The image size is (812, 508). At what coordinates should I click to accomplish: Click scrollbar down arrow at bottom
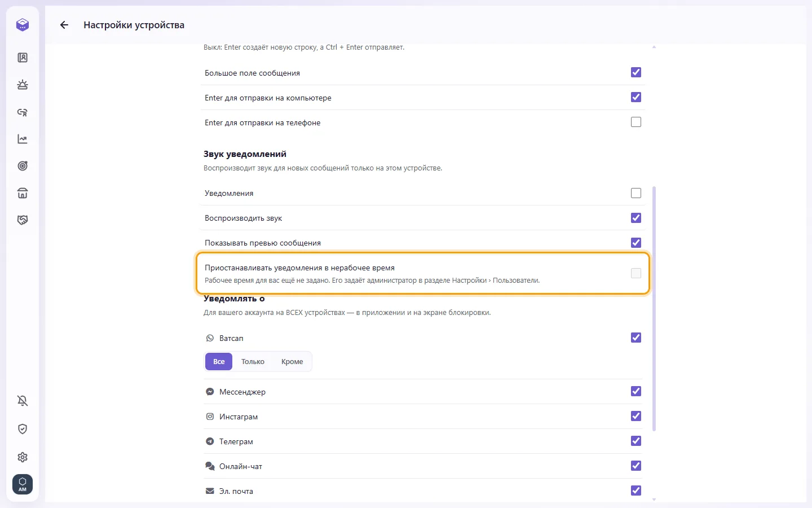[654, 499]
